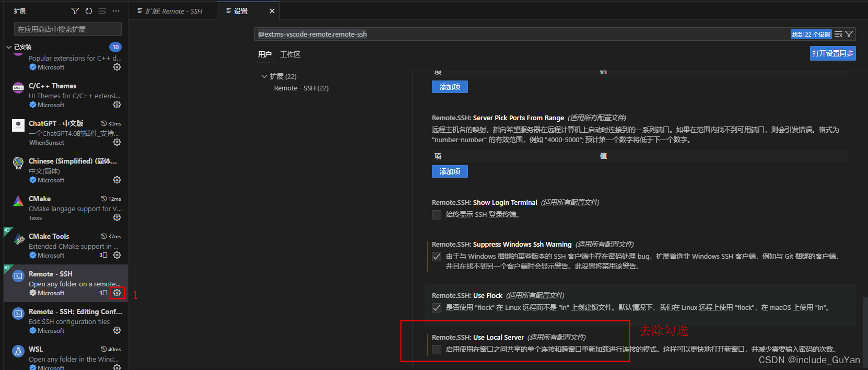Select the ChatGPT extension icon
The image size is (868, 370).
[x=18, y=125]
